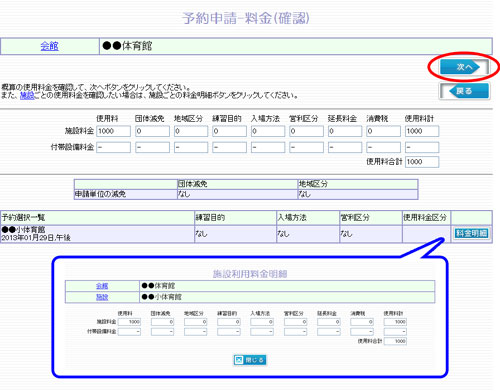Click the popup's 施設料金 使用料計 field
This screenshot has width=500, height=391.
pos(395,322)
